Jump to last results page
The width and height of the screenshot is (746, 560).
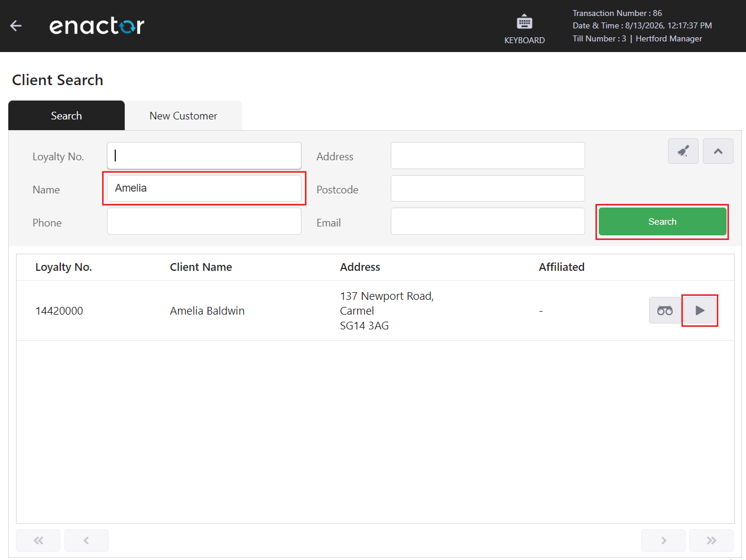point(712,540)
